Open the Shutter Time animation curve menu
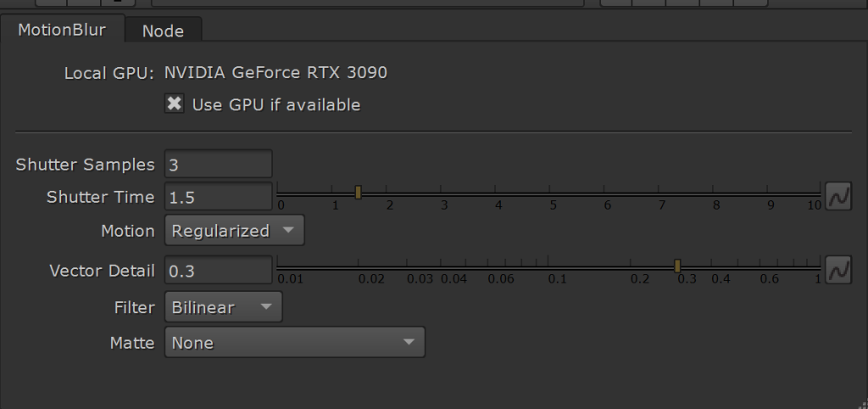The image size is (868, 409). 838,197
